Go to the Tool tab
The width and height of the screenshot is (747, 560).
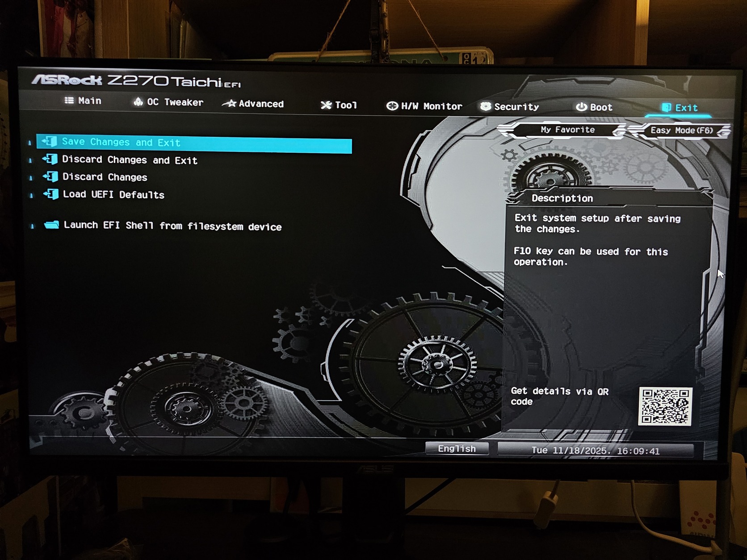pyautogui.click(x=339, y=105)
